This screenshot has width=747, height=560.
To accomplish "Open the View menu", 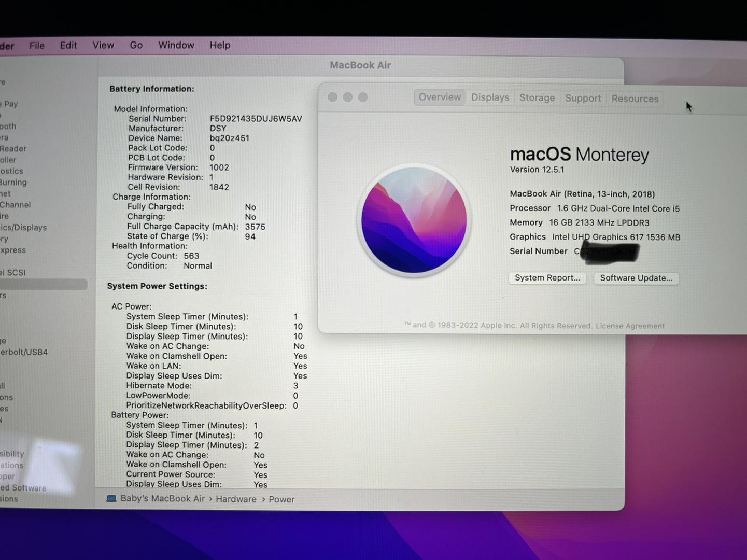I will coord(103,45).
